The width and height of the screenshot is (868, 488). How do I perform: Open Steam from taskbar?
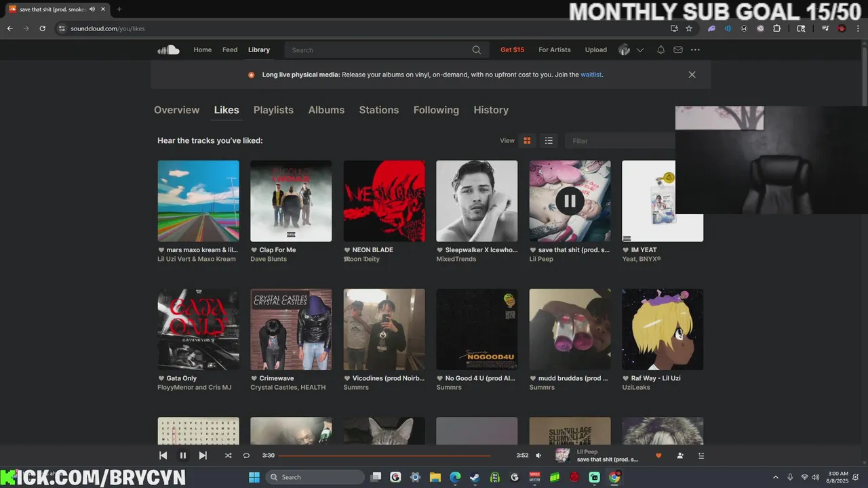point(475,477)
